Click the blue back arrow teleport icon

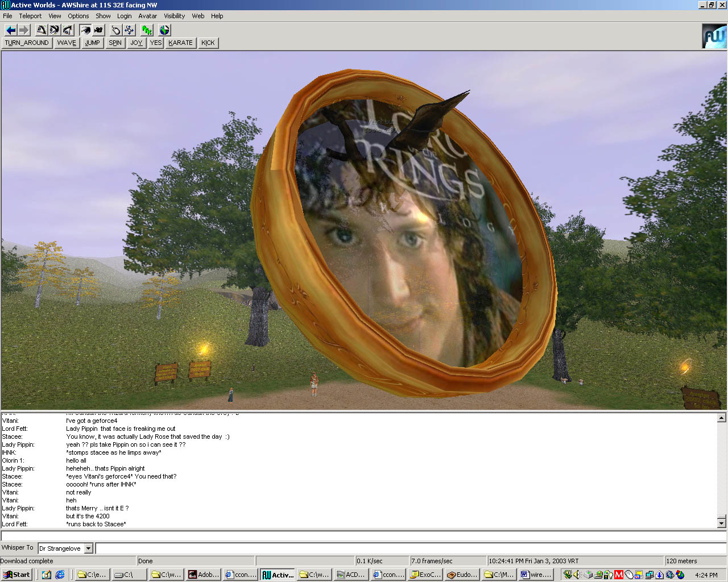(11, 30)
